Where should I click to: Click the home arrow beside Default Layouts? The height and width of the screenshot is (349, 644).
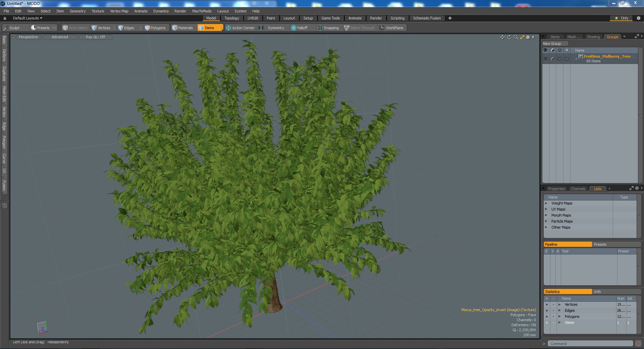coord(5,18)
